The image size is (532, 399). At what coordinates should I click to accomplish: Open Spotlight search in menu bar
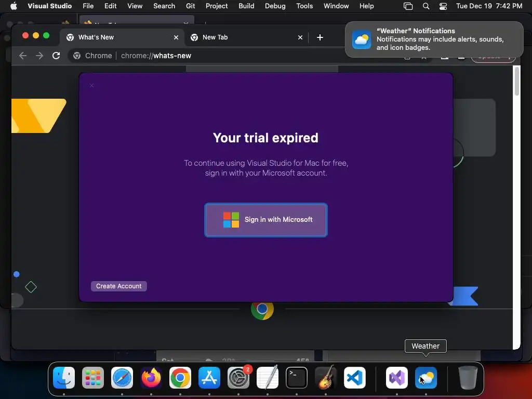426,6
